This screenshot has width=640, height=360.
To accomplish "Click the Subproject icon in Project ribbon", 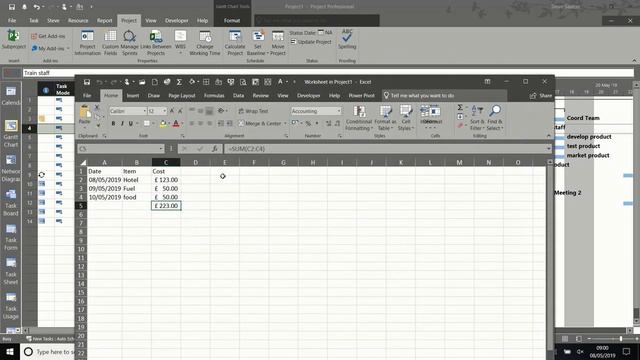I will point(13,40).
